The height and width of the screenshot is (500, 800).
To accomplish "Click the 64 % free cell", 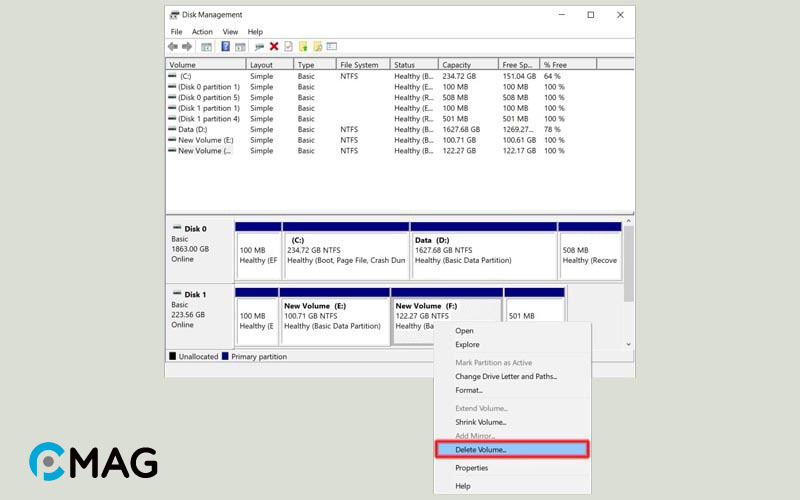I will (552, 76).
